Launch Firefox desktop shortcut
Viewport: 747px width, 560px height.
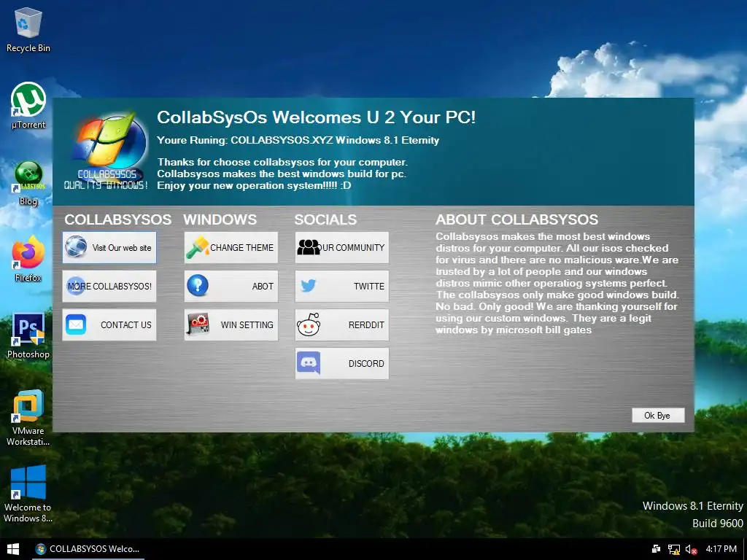coord(28,259)
